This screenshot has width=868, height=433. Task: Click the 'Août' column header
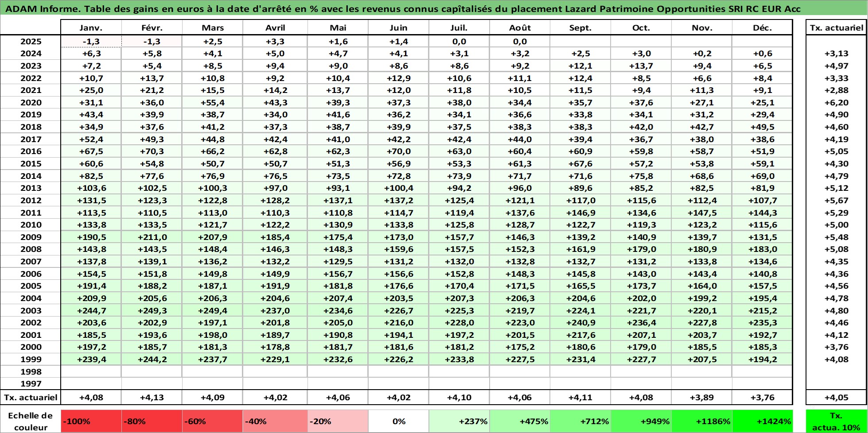click(520, 27)
